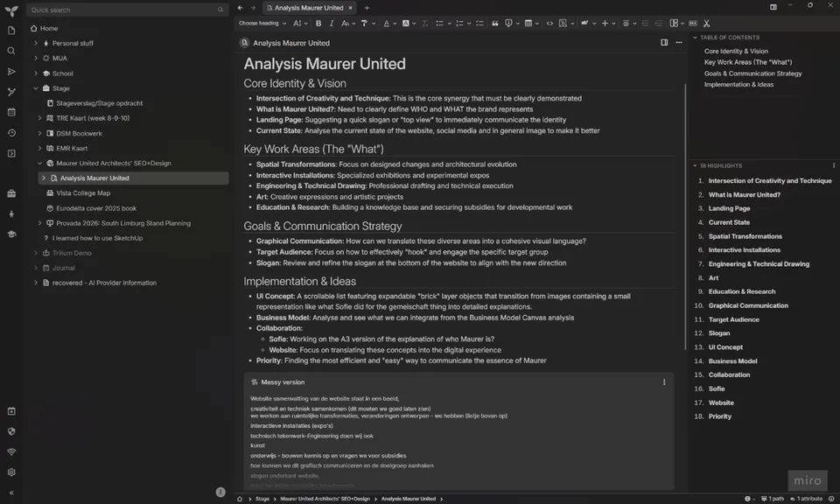Click the Trilium logo global menu
This screenshot has width=840, height=504.
[x=11, y=10]
